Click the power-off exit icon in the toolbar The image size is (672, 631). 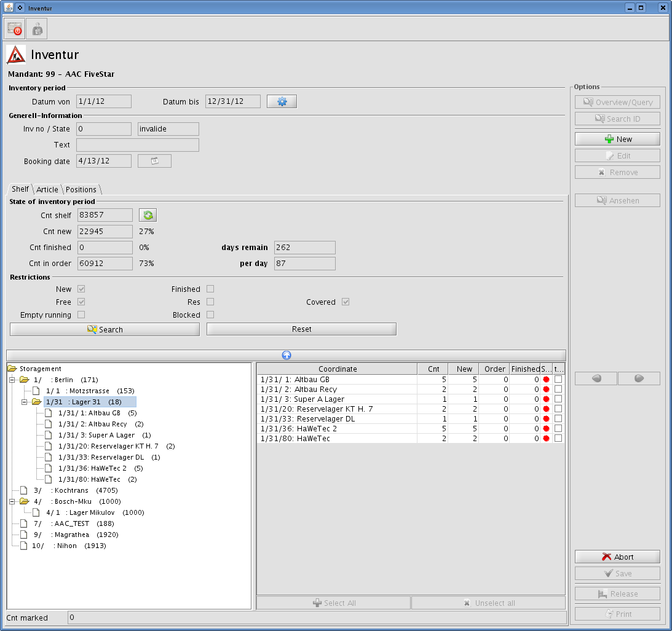(14, 28)
